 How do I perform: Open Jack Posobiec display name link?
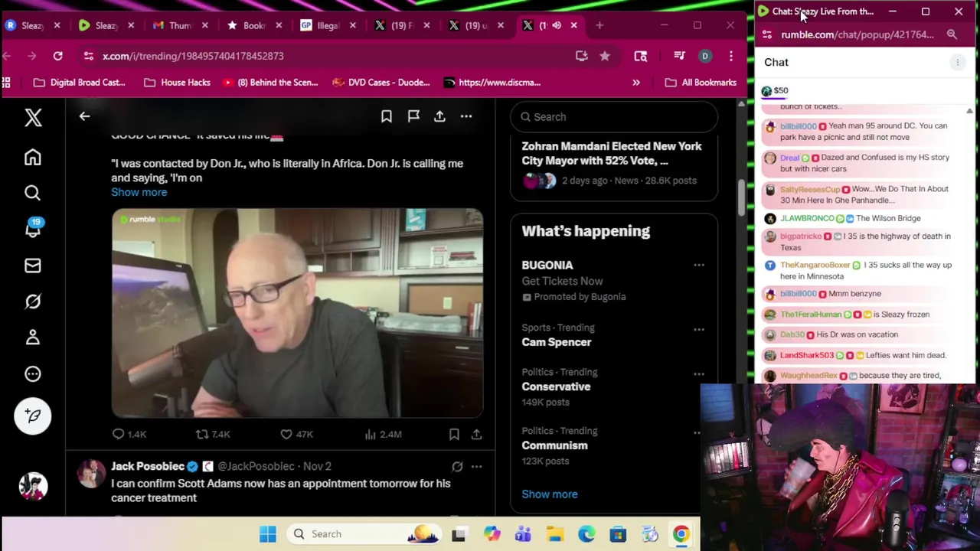(148, 466)
